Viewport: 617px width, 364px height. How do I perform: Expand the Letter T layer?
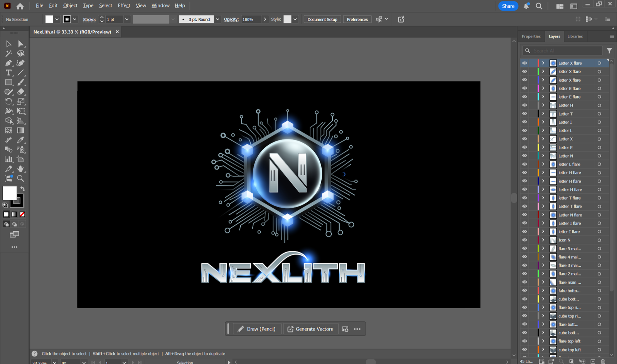point(543,114)
